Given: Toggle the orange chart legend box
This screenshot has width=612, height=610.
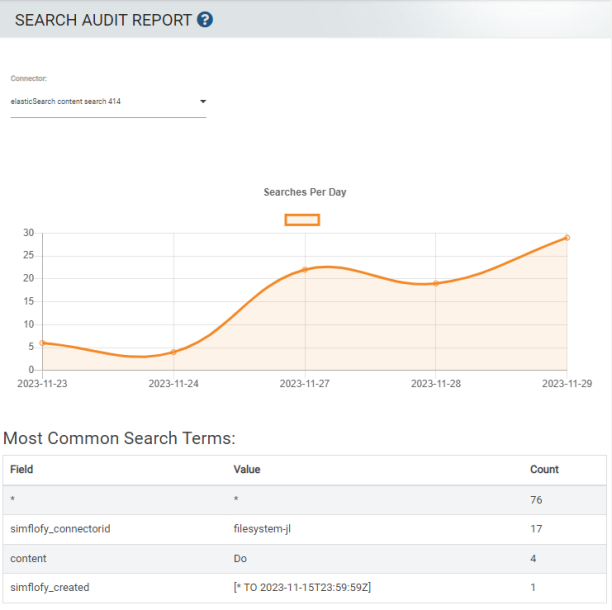Looking at the screenshot, I should [x=302, y=220].
